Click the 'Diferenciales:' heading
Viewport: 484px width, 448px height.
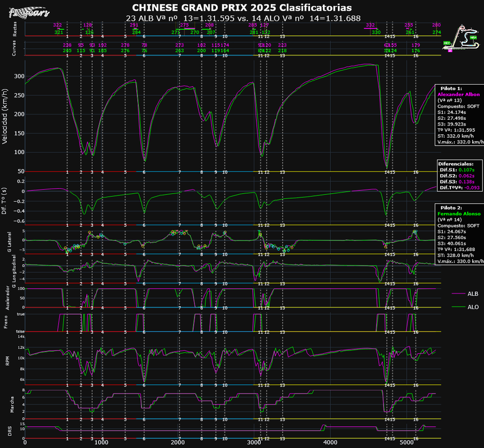tap(455, 164)
